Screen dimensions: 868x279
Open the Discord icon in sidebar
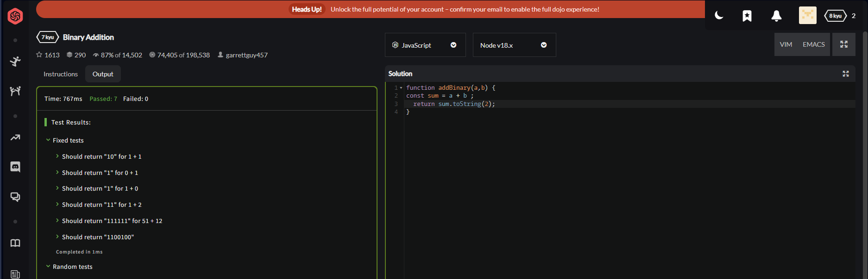tap(15, 167)
